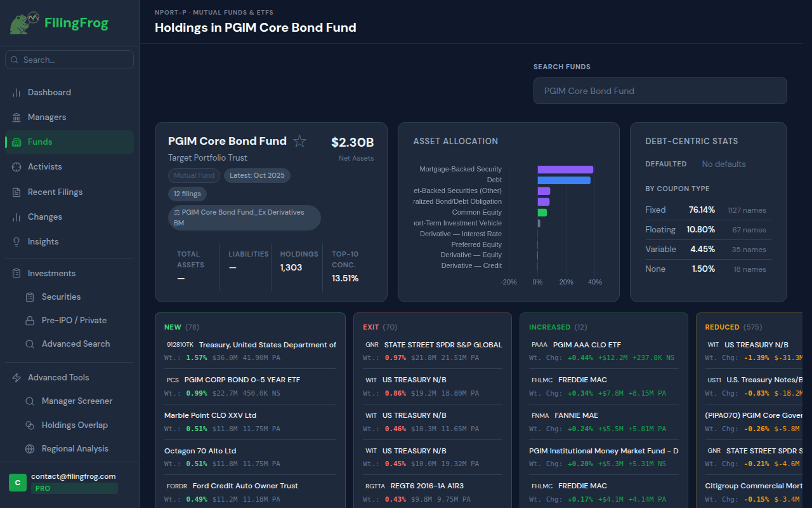Click the PGIM Core Bond Fund_Ex Derivatives BM benchmark
This screenshot has height=508, width=812.
click(244, 218)
